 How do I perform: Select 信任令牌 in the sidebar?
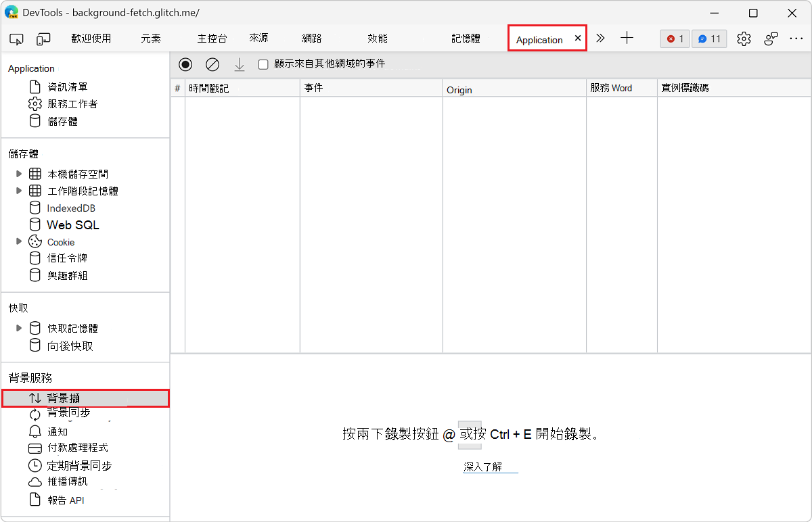pos(67,258)
